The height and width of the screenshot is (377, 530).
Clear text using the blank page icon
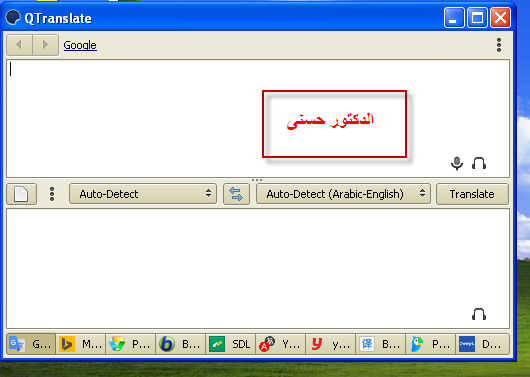(21, 194)
